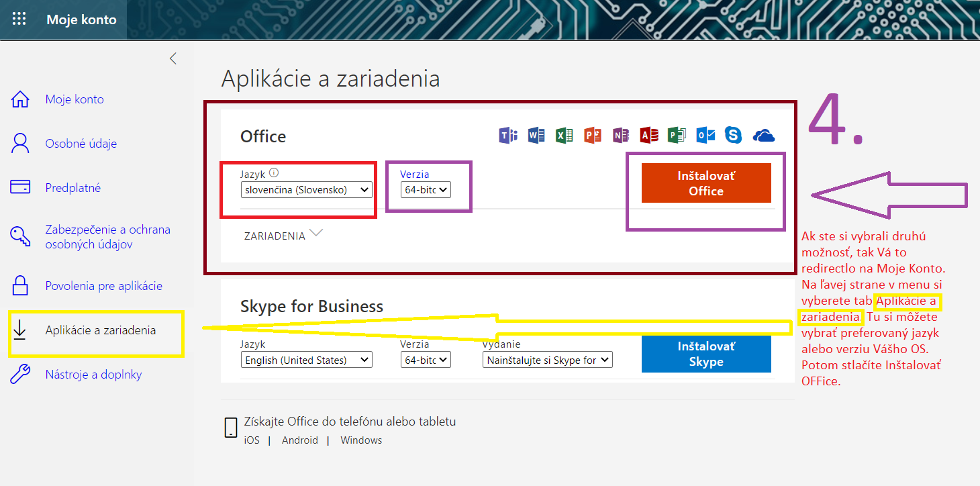Click the Skype for Business heading
Viewport: 980px width, 486px height.
tap(311, 306)
